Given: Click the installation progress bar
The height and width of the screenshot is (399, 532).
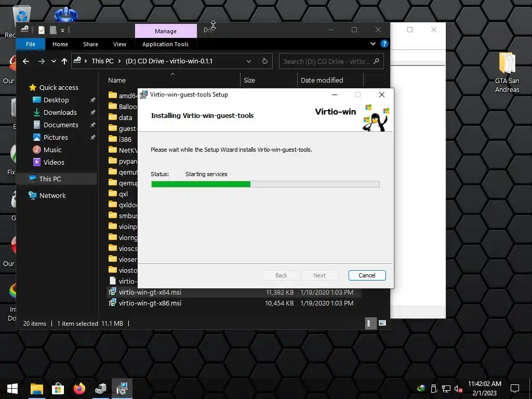Looking at the screenshot, I should click(265, 184).
